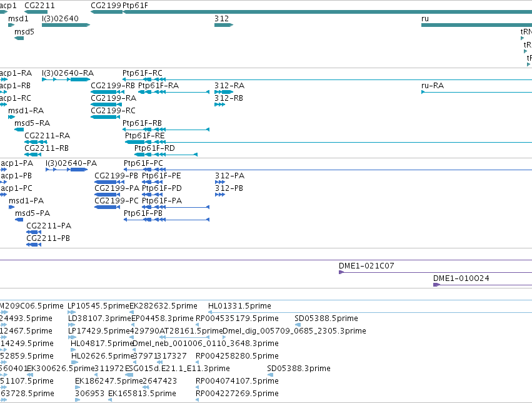Select the Dmel_dig_005709_0685_2305.3prime label
The image size is (532, 403).
294,332
